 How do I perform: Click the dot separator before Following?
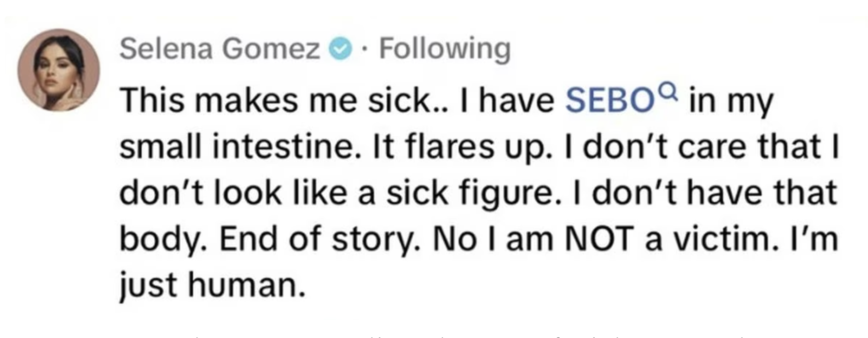(x=365, y=50)
